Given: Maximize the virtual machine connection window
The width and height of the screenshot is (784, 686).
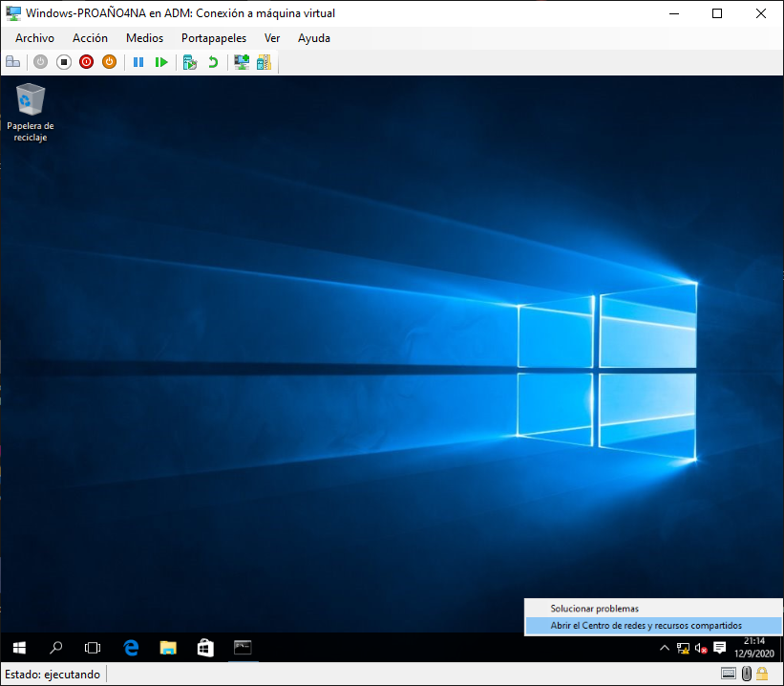Looking at the screenshot, I should point(717,13).
